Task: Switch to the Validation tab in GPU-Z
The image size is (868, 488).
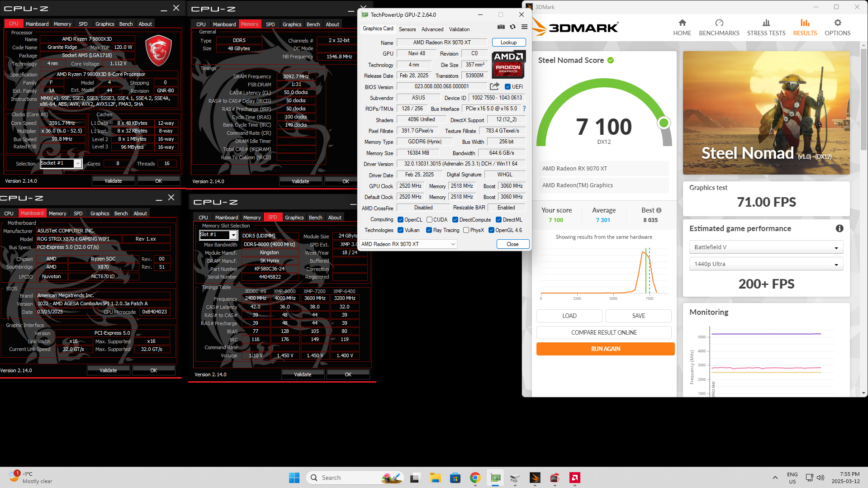Action: pyautogui.click(x=459, y=29)
